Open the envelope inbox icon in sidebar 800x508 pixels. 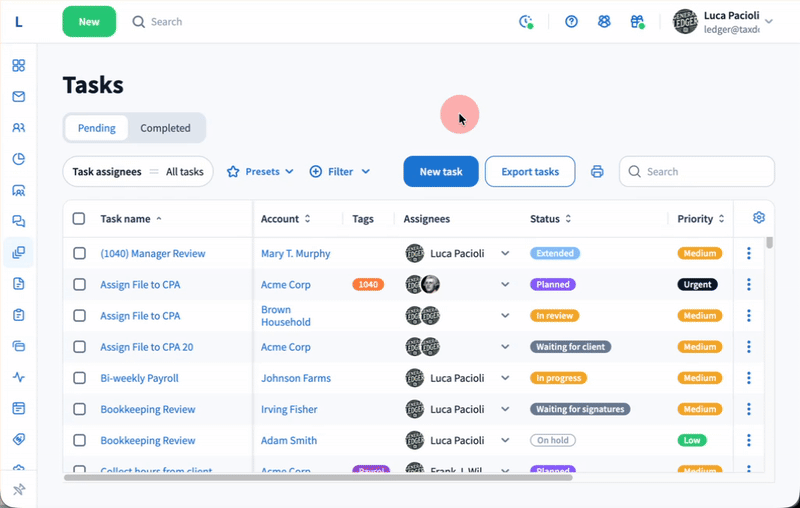click(x=18, y=97)
